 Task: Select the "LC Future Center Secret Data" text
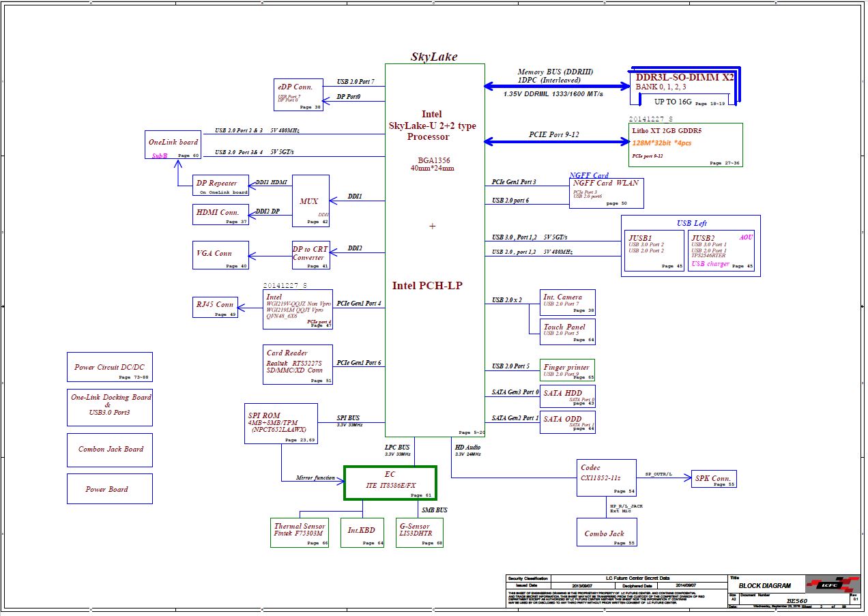tap(638, 578)
